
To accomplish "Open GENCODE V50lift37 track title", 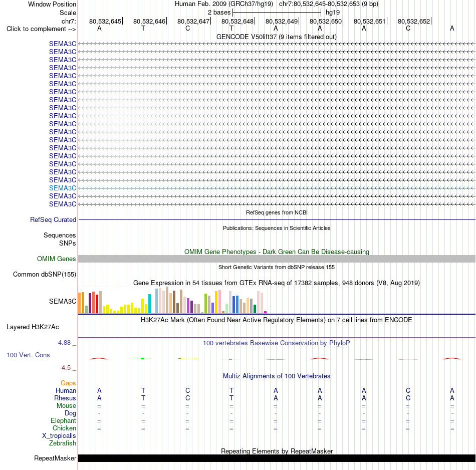I will (x=276, y=37).
